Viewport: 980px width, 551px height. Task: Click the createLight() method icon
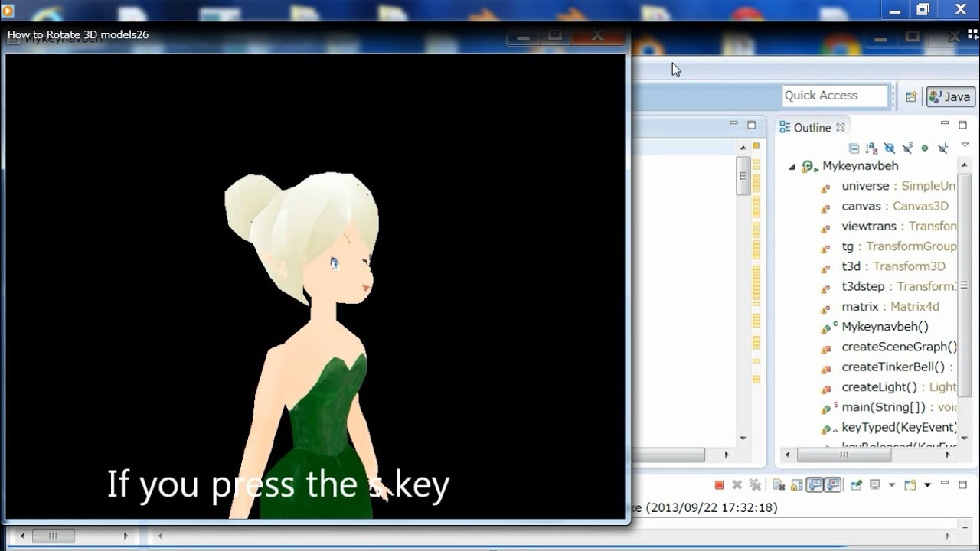[825, 389]
